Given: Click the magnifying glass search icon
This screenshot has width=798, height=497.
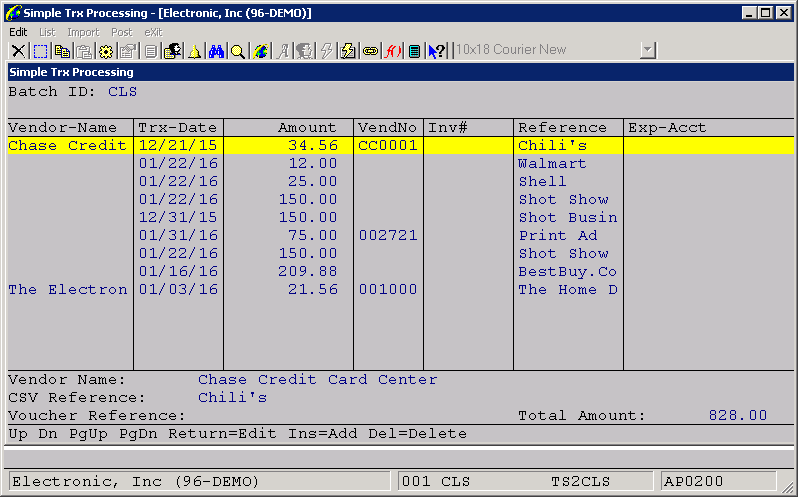Looking at the screenshot, I should [x=238, y=51].
